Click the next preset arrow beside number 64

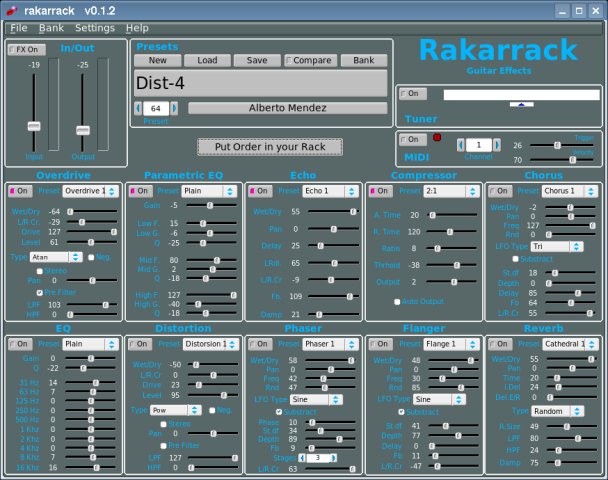coord(176,108)
